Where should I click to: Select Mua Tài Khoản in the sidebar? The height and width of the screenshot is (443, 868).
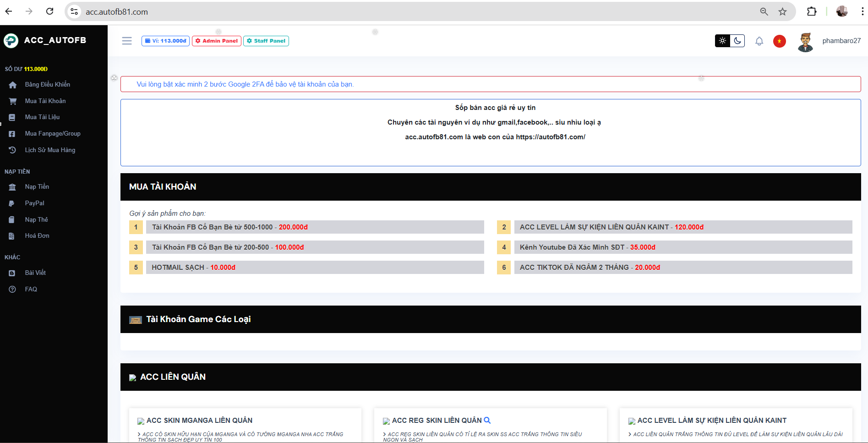(45, 101)
